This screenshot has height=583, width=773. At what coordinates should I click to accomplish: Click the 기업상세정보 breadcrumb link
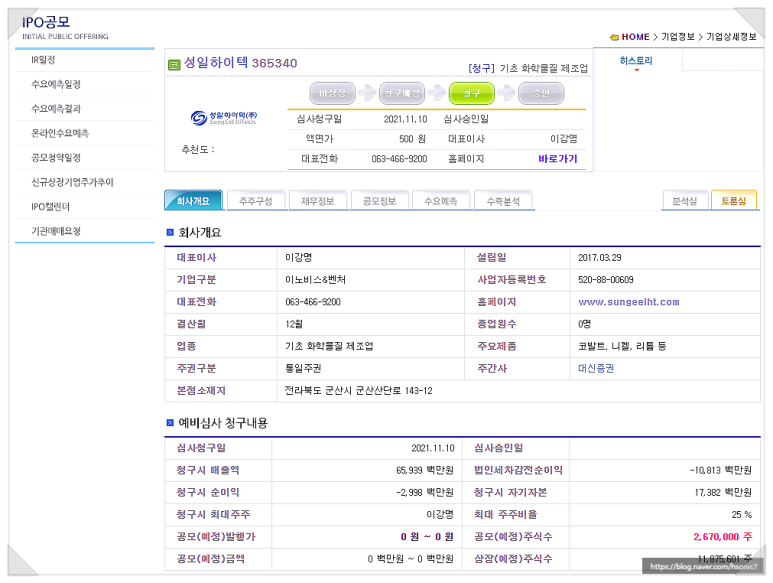click(x=732, y=37)
